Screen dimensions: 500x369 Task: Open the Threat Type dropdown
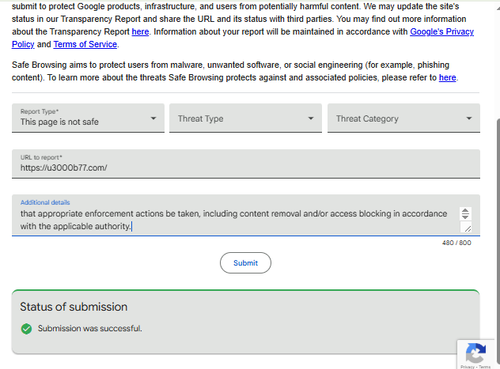click(x=245, y=118)
